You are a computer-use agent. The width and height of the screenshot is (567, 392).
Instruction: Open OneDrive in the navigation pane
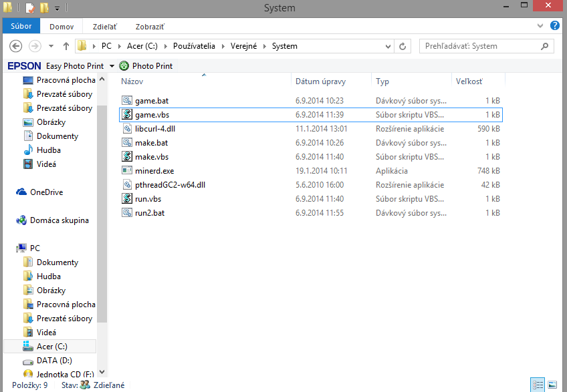46,192
